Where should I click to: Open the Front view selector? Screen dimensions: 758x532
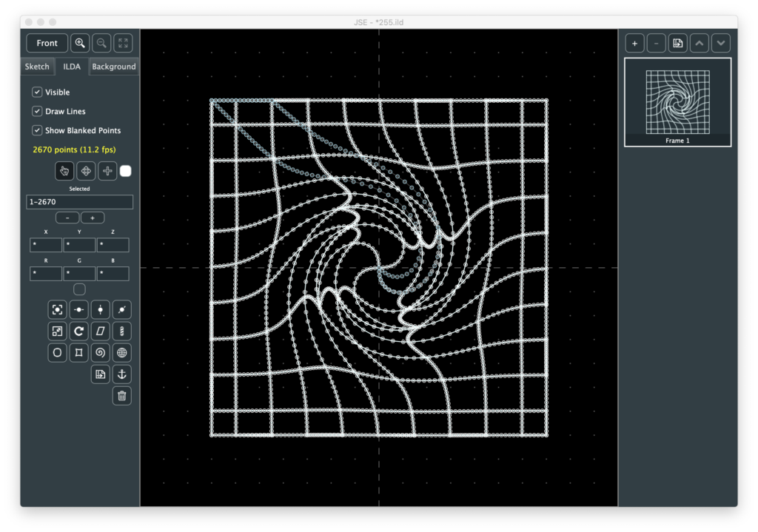47,43
